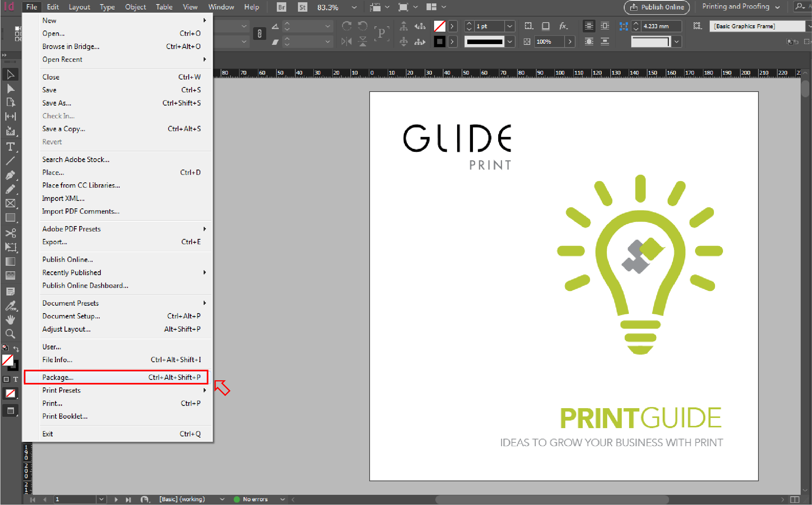Go to previous page button
The width and height of the screenshot is (812, 505).
coord(45,499)
